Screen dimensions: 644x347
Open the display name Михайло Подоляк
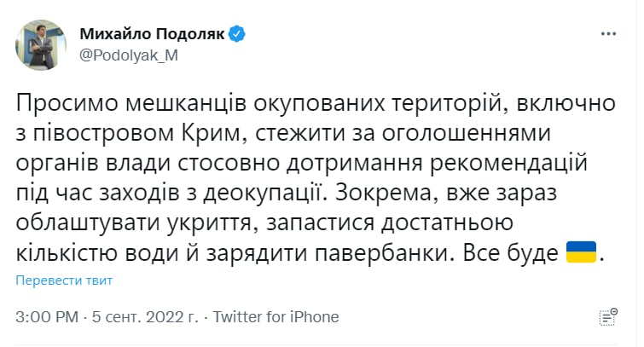150,34
